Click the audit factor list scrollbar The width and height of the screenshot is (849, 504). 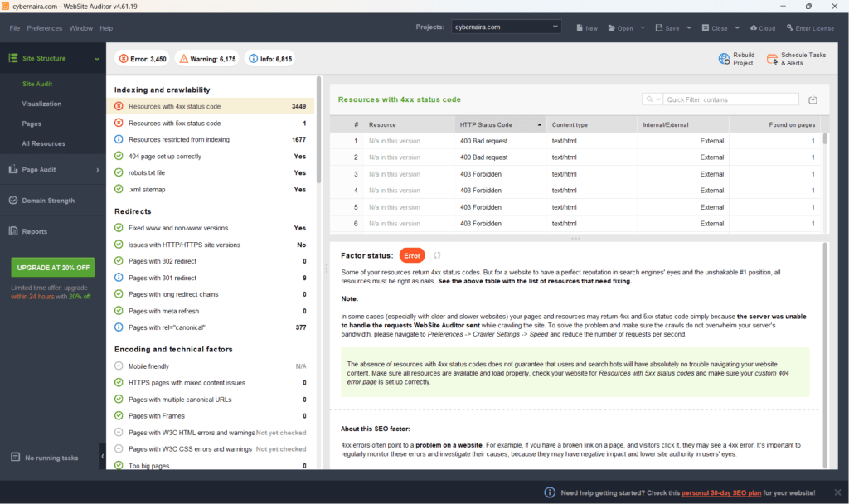[x=319, y=130]
